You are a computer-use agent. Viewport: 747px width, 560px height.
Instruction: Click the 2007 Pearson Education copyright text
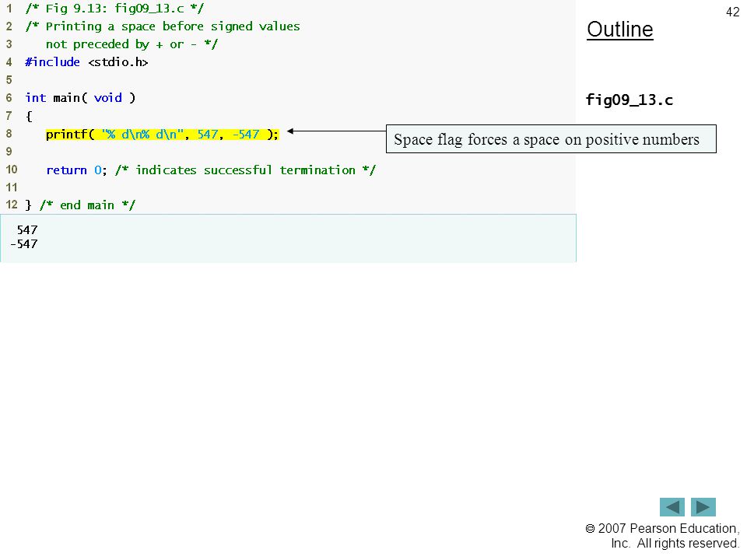pos(662,536)
